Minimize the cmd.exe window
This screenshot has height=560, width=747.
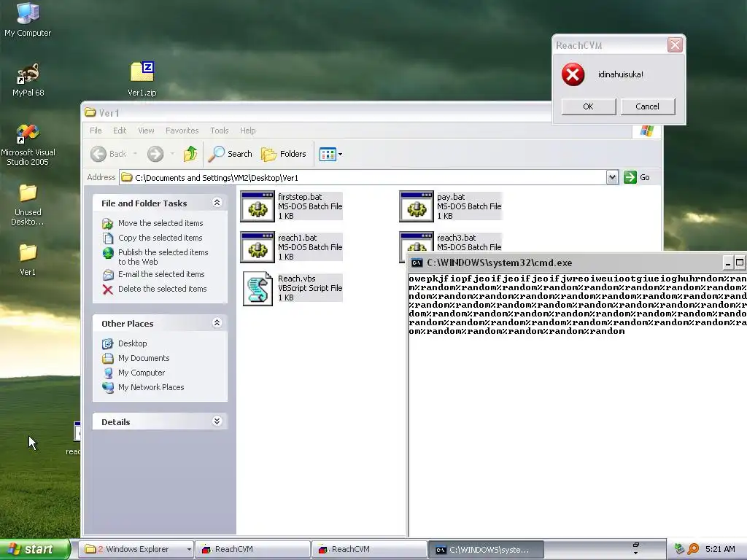727,262
